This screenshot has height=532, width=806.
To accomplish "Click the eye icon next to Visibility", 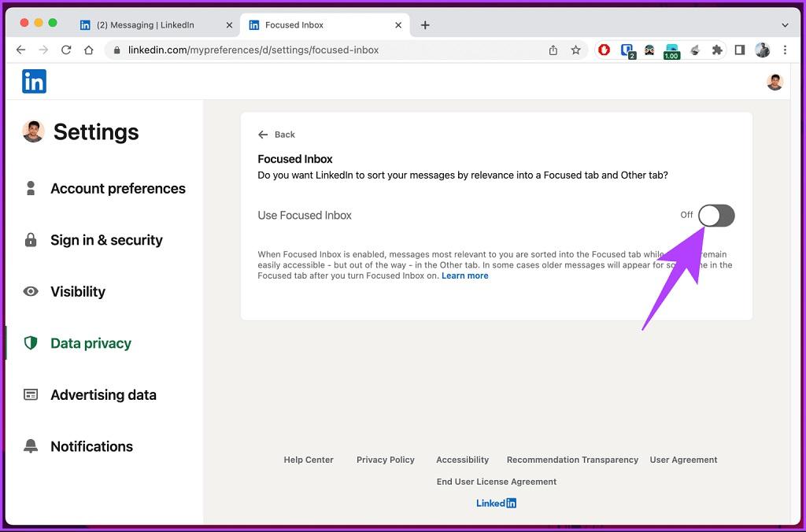I will tap(31, 291).
